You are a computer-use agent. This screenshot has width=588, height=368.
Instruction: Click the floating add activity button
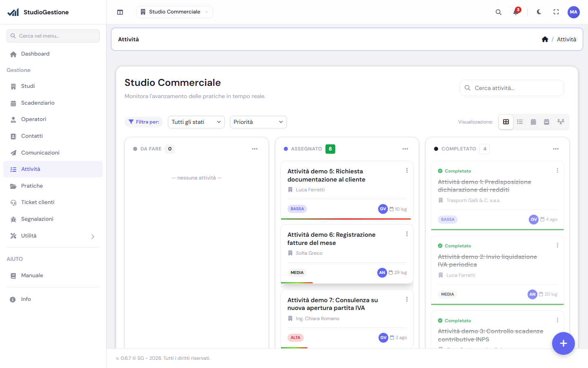pos(563,343)
